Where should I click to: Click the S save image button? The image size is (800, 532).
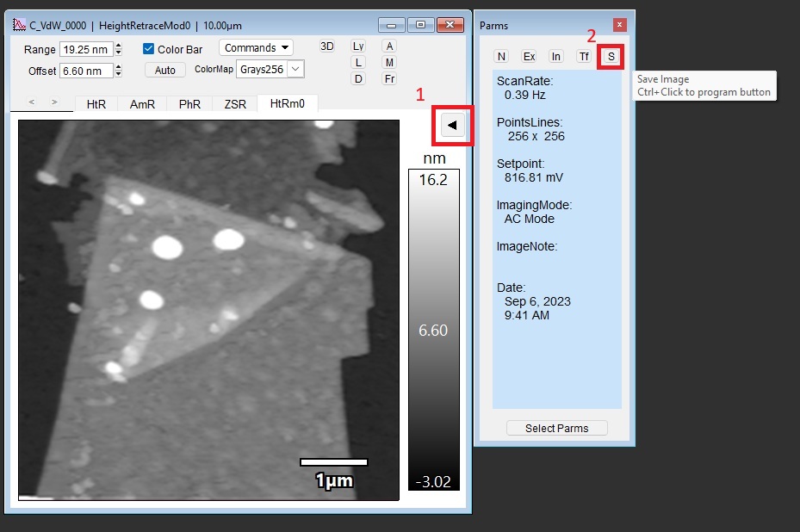pyautogui.click(x=611, y=57)
